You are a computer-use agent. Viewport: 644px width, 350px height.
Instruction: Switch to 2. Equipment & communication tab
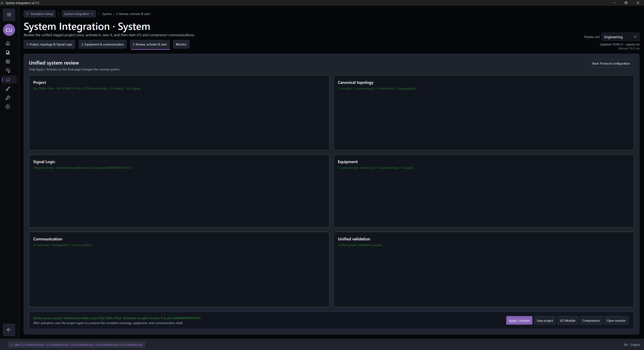(102, 44)
